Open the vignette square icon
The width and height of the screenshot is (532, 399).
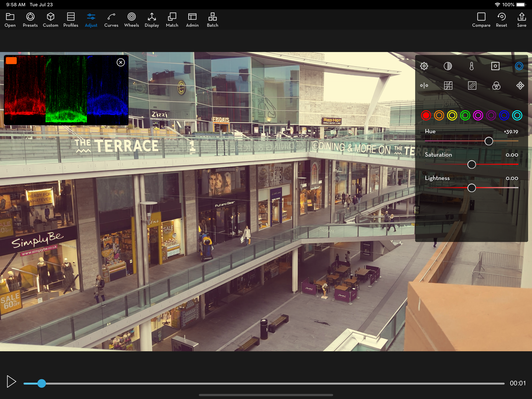(x=495, y=66)
